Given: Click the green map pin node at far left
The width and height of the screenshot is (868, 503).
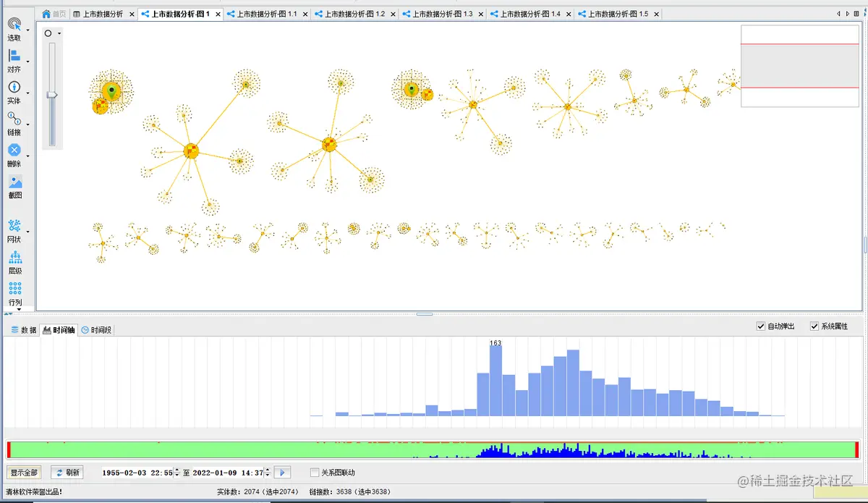Looking at the screenshot, I should (111, 90).
